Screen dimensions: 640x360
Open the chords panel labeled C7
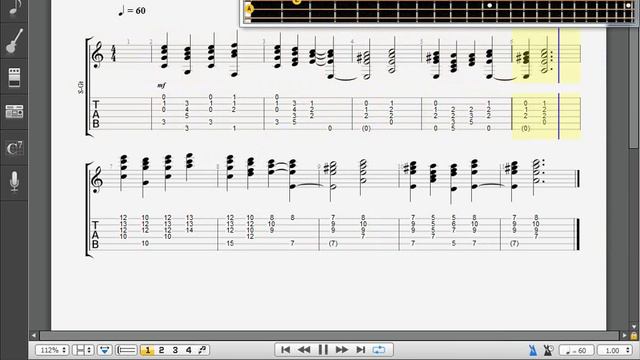tap(14, 148)
